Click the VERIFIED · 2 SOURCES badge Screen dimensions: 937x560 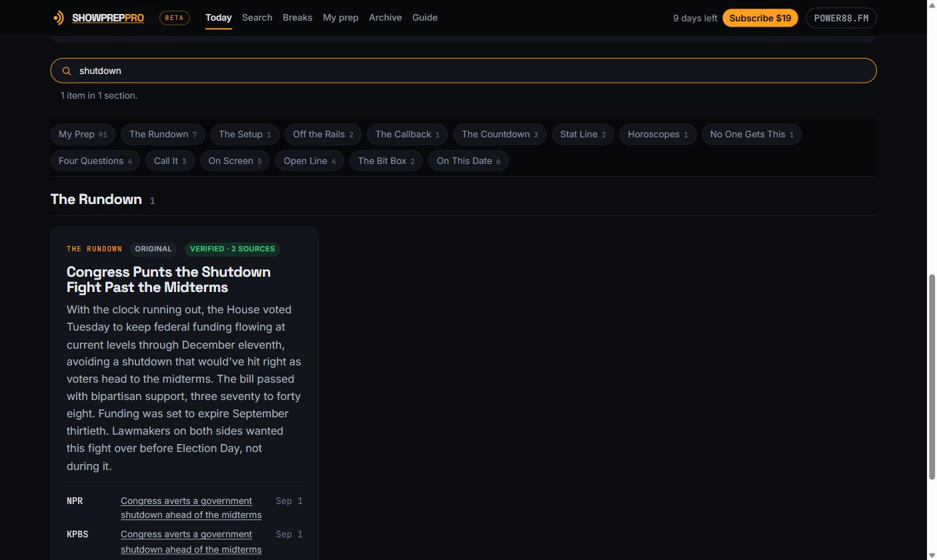point(232,249)
